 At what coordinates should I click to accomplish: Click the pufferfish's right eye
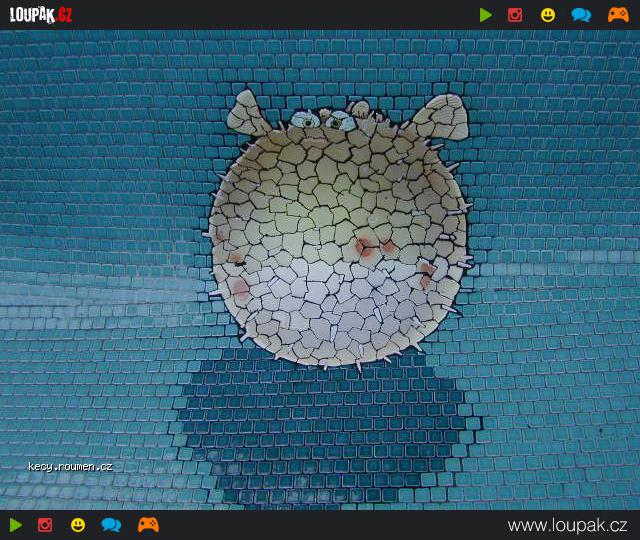tap(340, 121)
